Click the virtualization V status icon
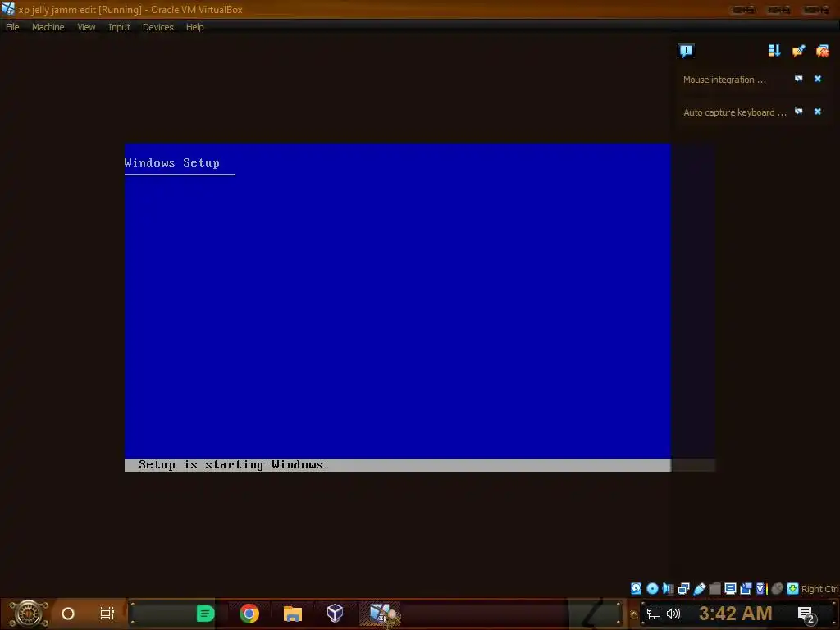This screenshot has height=630, width=840. pos(761,589)
